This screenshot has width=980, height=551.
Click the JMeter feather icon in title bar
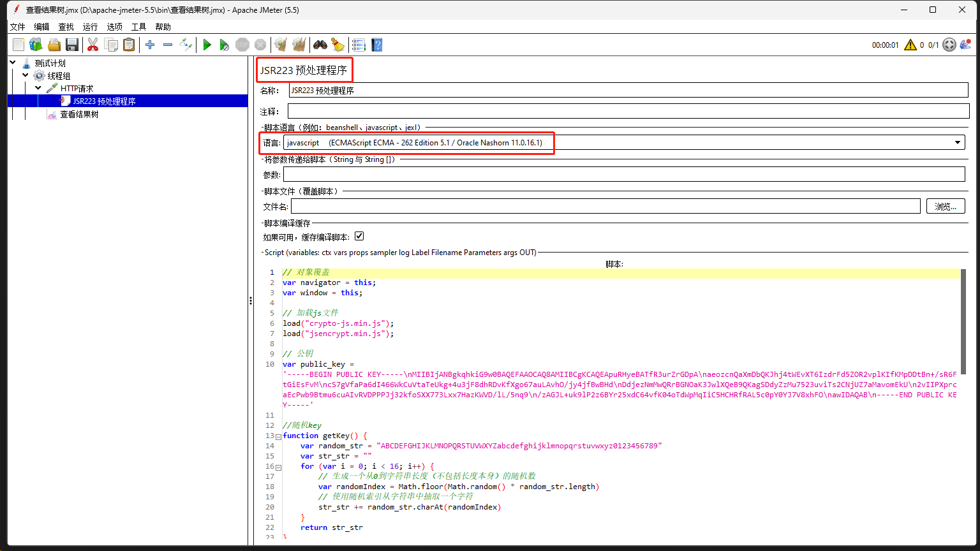tap(15, 10)
